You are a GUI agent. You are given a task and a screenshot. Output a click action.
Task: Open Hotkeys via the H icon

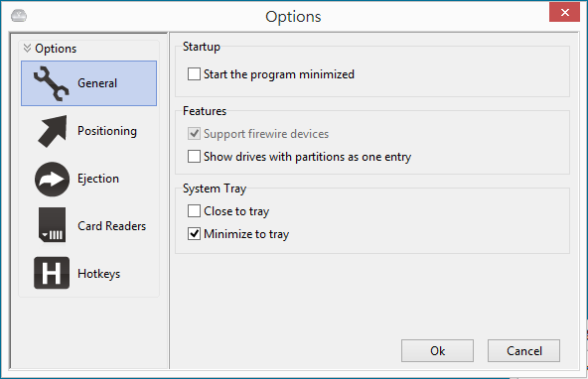(x=52, y=273)
